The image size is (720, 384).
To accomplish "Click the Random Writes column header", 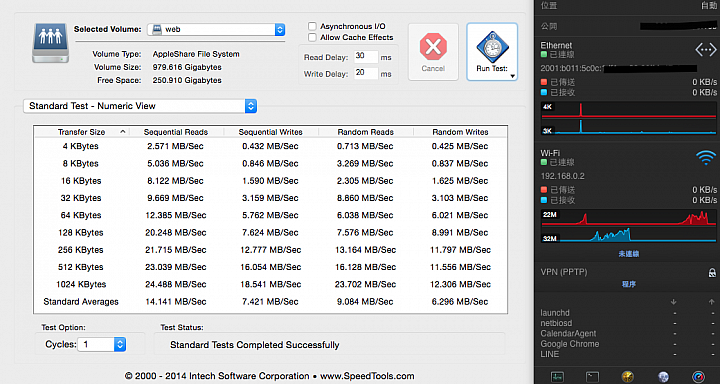I will (460, 132).
